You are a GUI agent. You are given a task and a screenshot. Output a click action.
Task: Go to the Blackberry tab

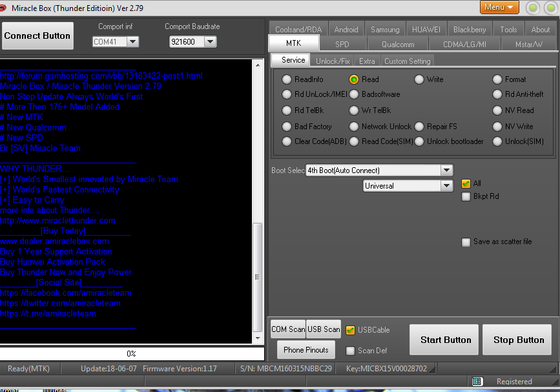click(x=470, y=30)
